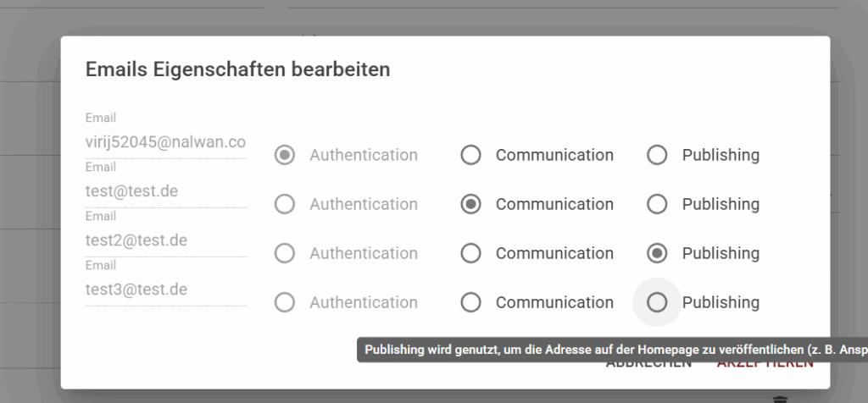Cancel dialog with the ABBRECHEN button

[x=648, y=364]
